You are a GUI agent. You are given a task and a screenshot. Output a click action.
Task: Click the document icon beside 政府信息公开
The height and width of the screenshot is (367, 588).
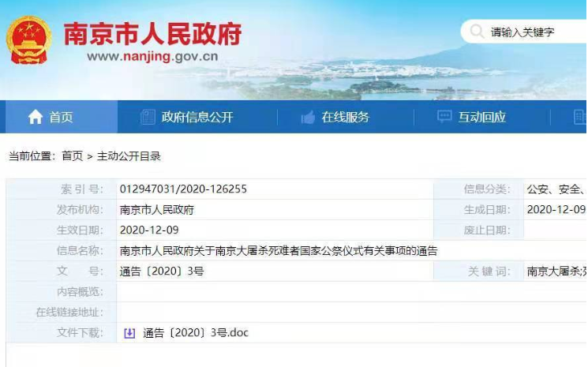[148, 118]
